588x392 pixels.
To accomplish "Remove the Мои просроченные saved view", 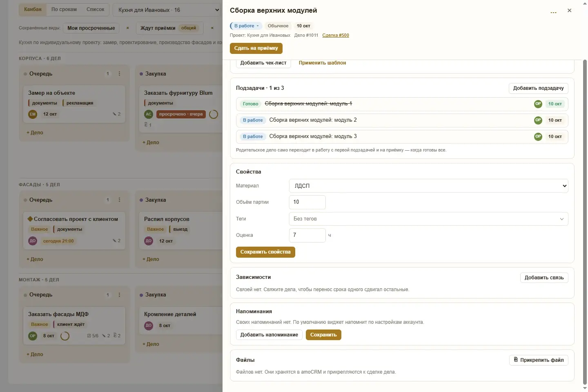I will tap(128, 28).
